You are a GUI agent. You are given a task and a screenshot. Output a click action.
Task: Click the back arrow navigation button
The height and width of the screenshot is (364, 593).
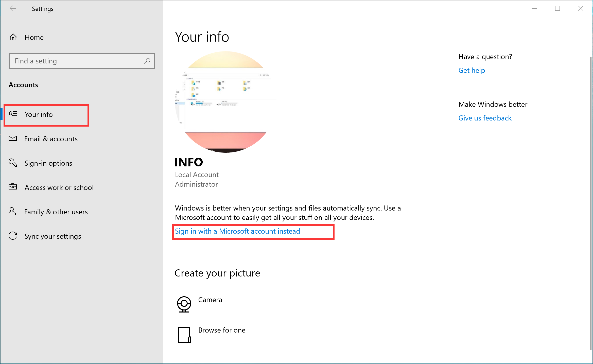pos(12,8)
